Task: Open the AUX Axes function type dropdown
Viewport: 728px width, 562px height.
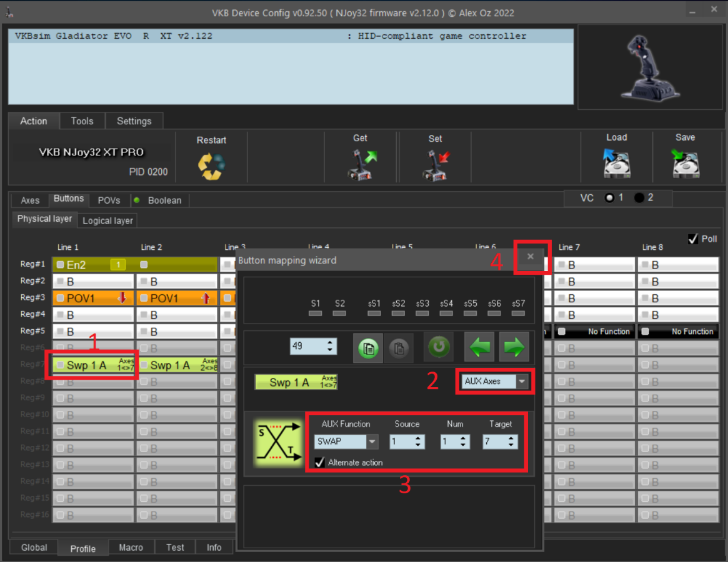Action: point(522,382)
